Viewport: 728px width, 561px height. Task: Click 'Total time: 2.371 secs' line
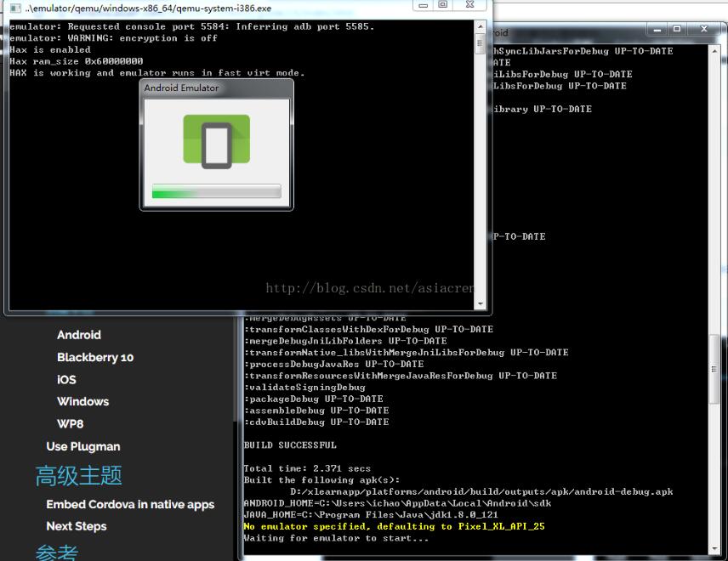307,468
